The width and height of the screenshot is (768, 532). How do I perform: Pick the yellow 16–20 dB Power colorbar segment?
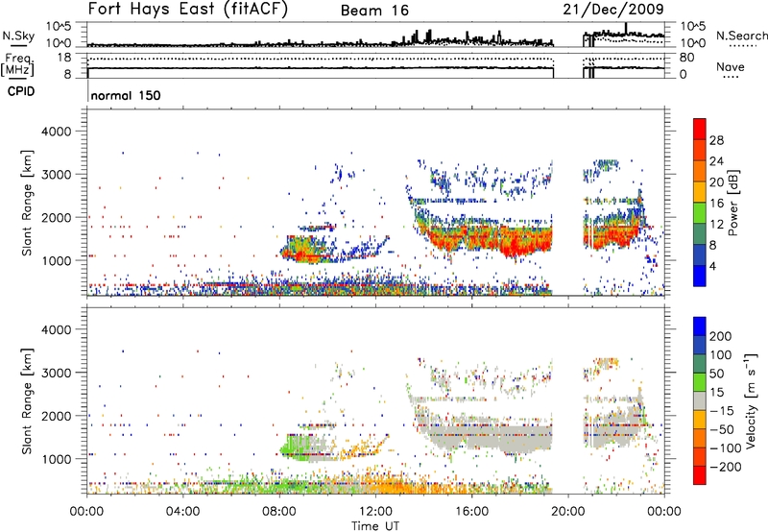pos(700,191)
